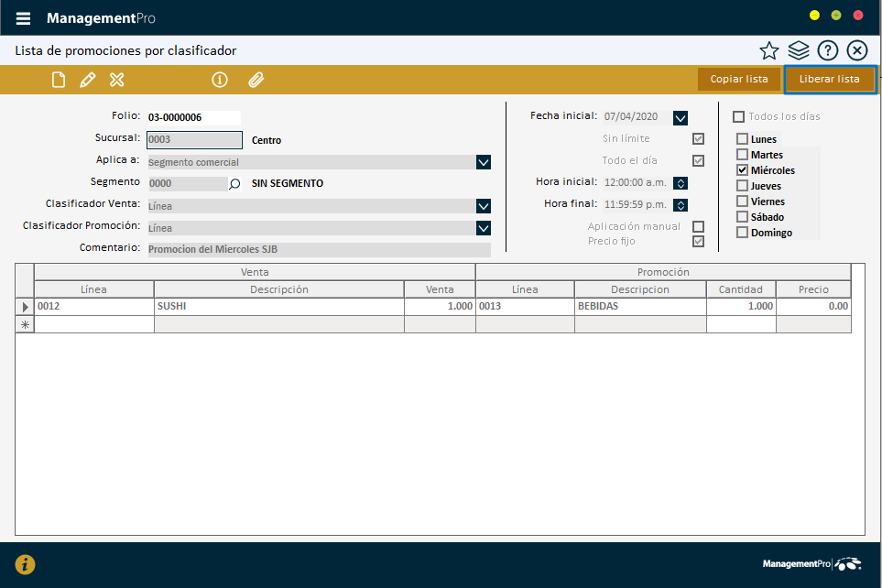
Task: Show information with the toolbar info icon
Action: [220, 80]
